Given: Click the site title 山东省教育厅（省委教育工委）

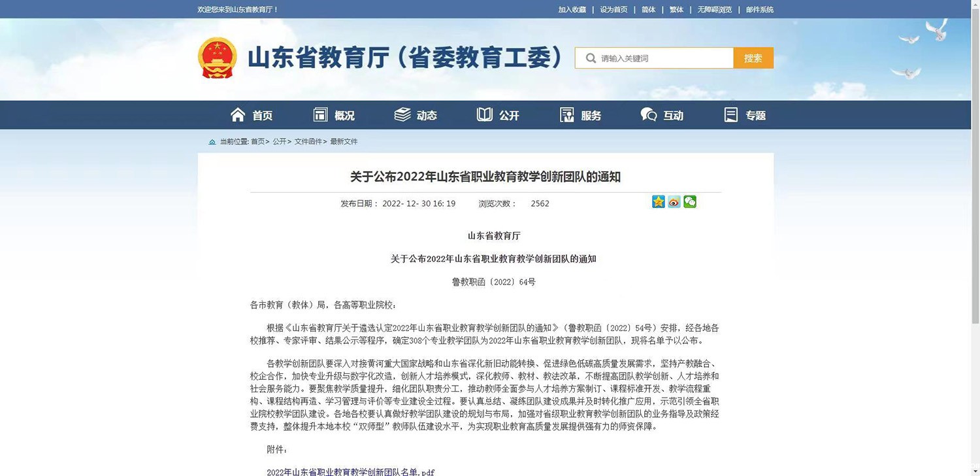Looking at the screenshot, I should [x=405, y=58].
